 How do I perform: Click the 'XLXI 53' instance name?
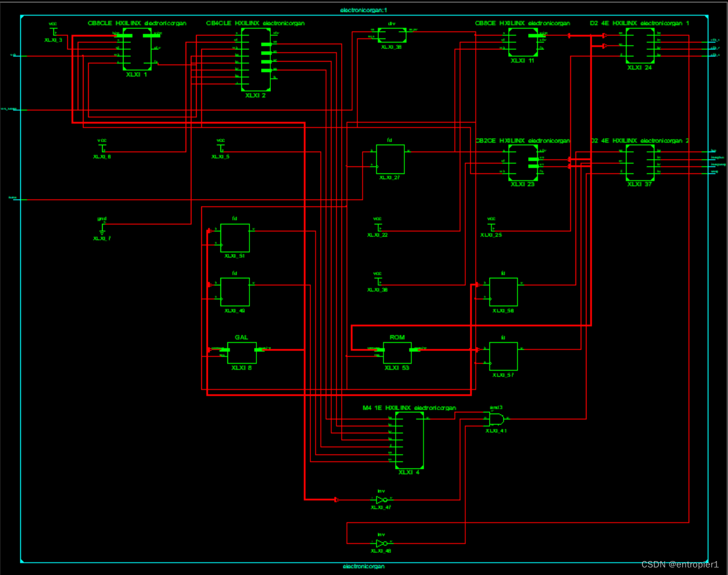pyautogui.click(x=397, y=368)
